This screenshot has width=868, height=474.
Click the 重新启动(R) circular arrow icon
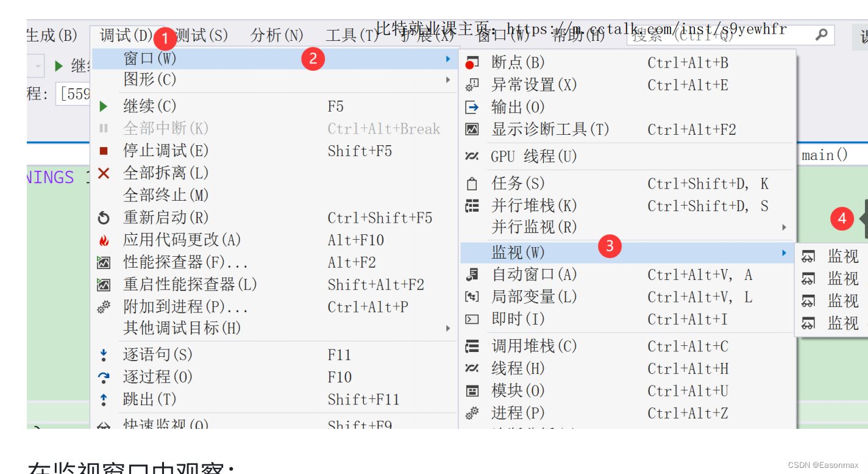click(104, 218)
